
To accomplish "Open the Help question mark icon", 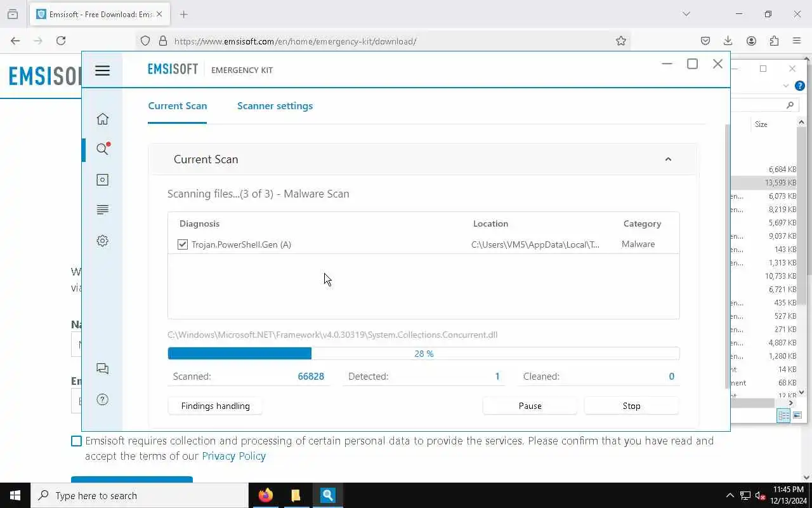I will tap(102, 399).
